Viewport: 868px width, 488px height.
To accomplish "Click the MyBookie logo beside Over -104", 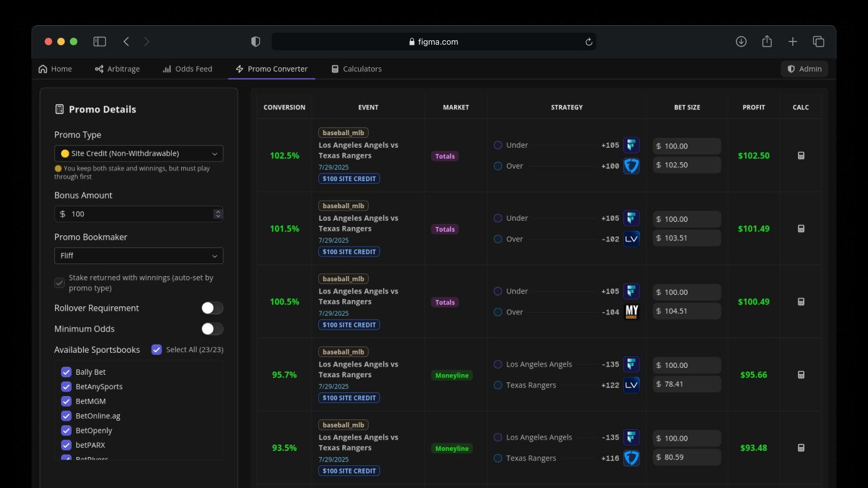I will click(632, 312).
